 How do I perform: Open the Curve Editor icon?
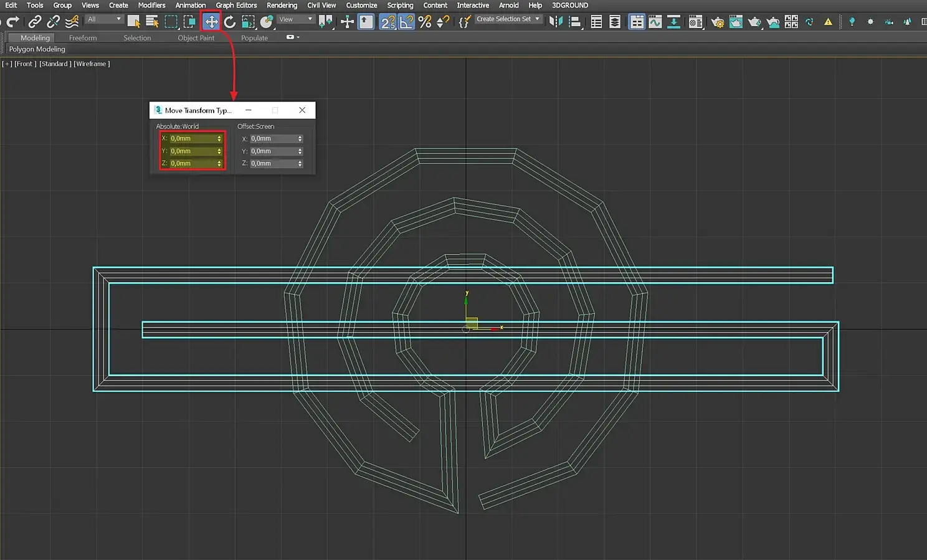click(655, 22)
